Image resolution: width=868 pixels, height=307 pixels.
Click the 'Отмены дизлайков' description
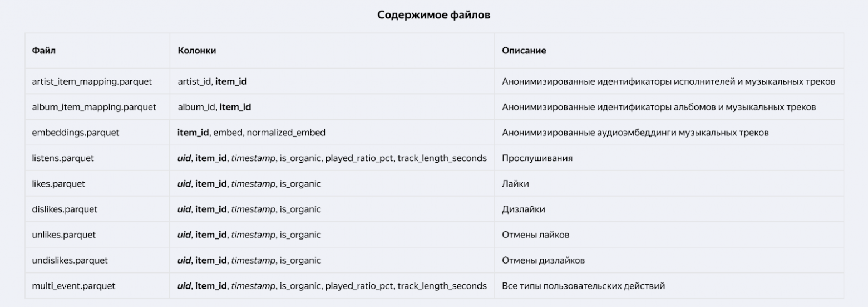(x=543, y=260)
